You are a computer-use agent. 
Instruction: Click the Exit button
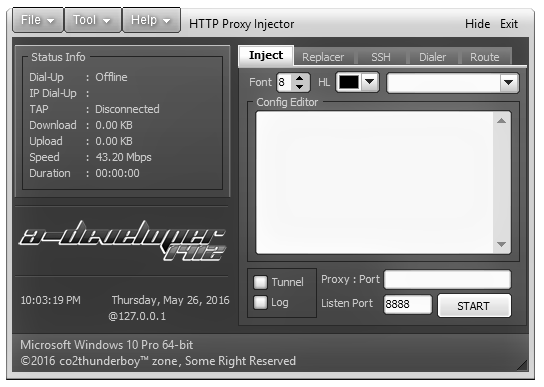pyautogui.click(x=509, y=24)
